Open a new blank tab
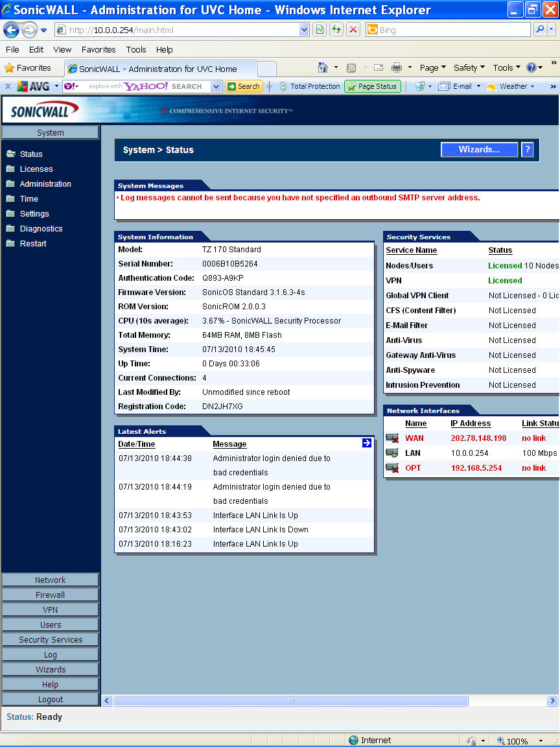Image resolution: width=560 pixels, height=747 pixels. [266, 69]
